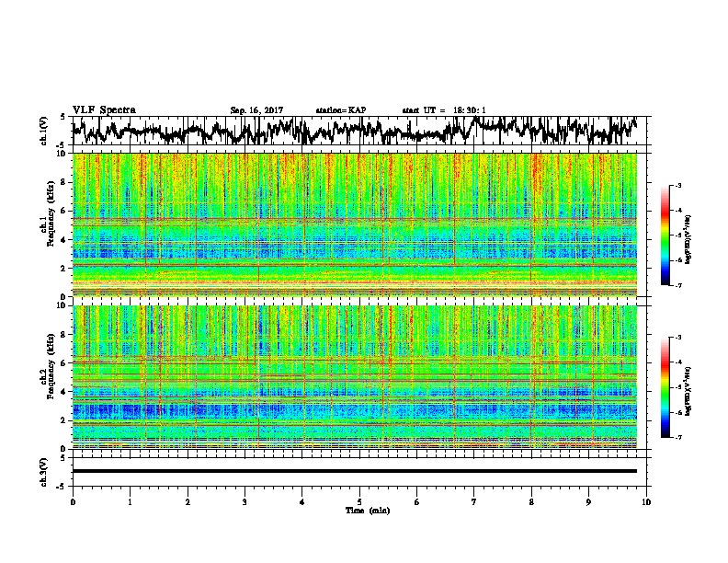The width and height of the screenshot is (728, 563).
Task: Click the "Time (min)" x-axis label
Action: coord(368,511)
